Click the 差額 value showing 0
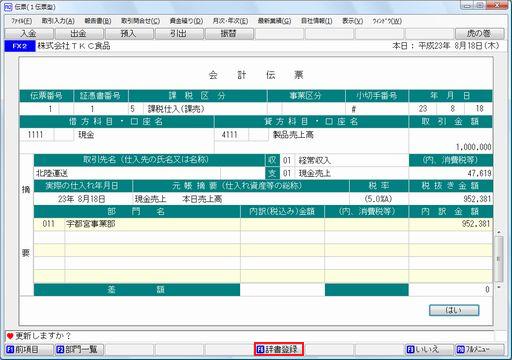The image size is (512, 360). point(451,290)
